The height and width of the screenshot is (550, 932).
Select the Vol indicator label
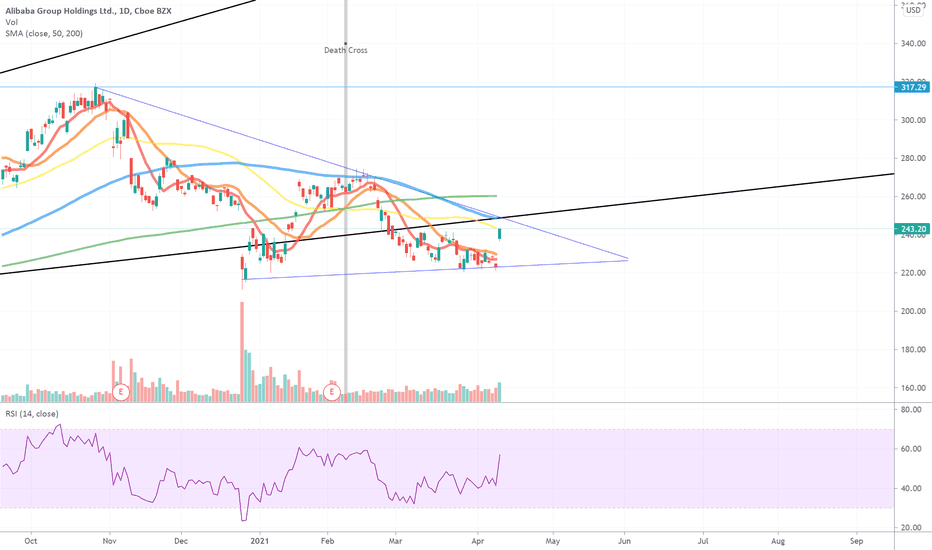coord(11,22)
